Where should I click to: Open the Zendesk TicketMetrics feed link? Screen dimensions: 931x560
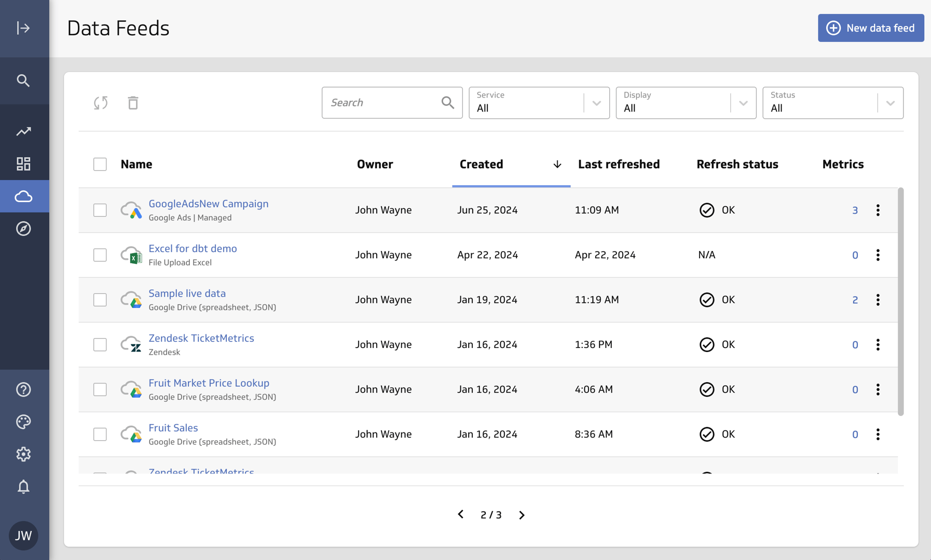point(201,338)
